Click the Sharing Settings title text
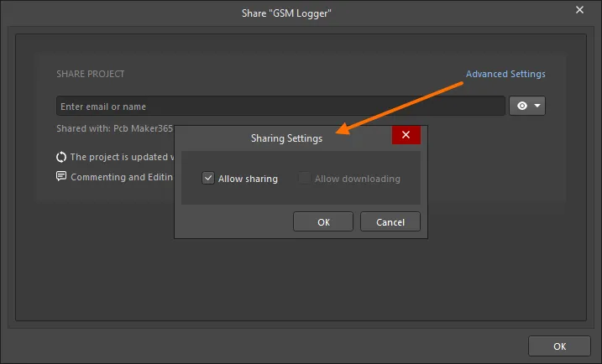Viewport: 602px width, 364px height. (286, 138)
